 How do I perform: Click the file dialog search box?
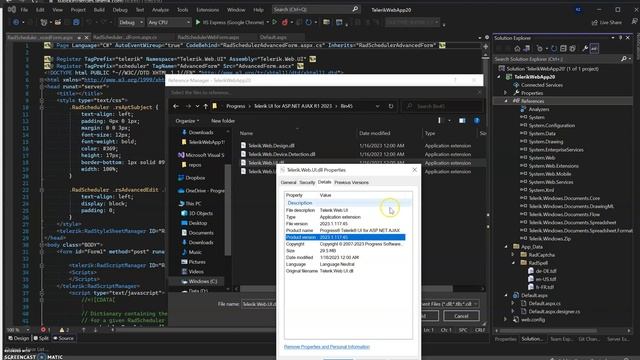tap(442, 106)
